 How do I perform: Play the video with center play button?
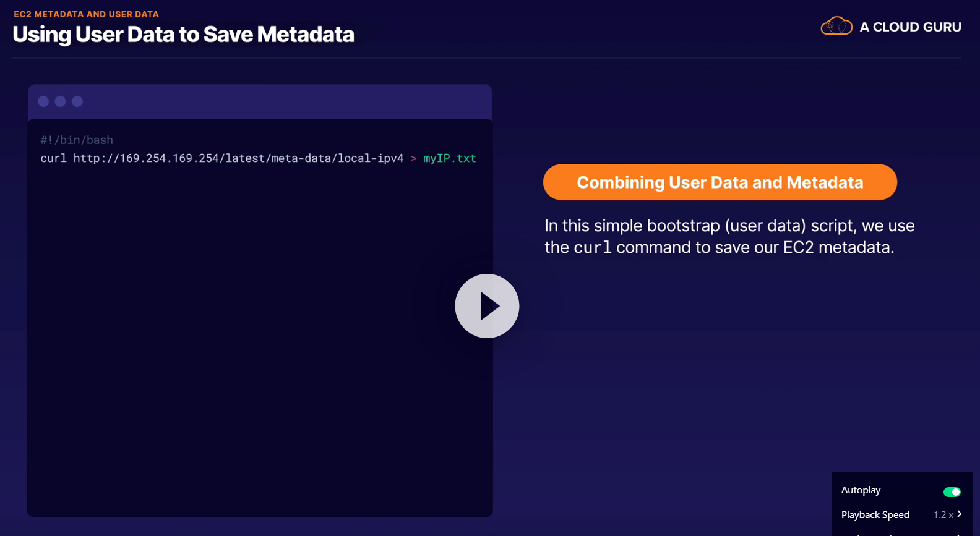tap(487, 306)
